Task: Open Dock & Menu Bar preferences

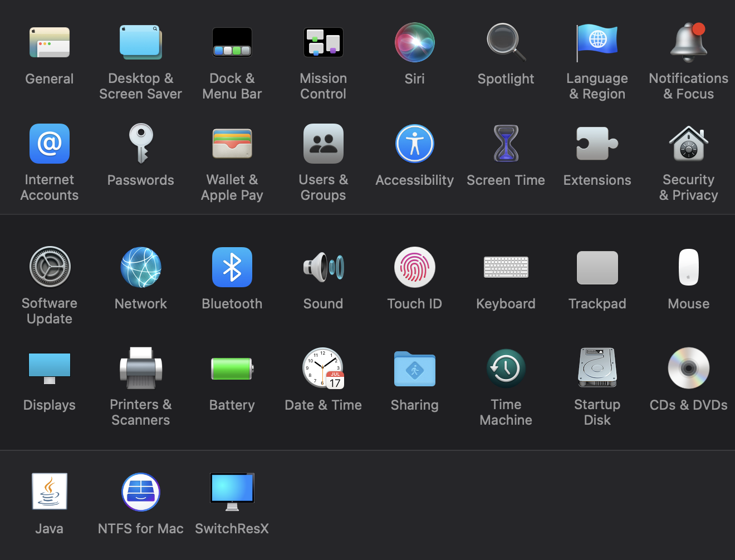Action: point(232,42)
